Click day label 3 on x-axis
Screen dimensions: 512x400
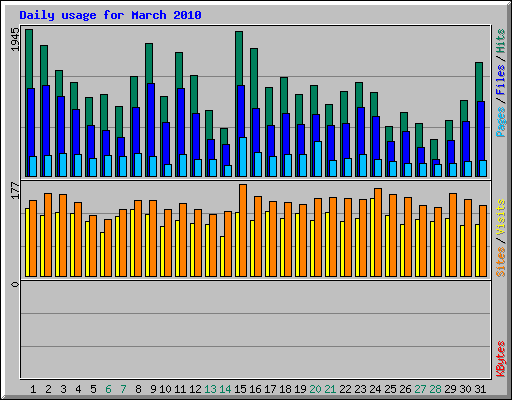[63, 389]
